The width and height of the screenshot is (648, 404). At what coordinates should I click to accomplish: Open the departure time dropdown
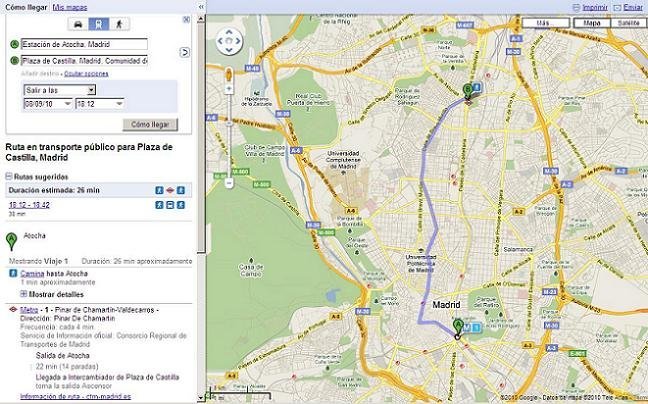coord(100,104)
